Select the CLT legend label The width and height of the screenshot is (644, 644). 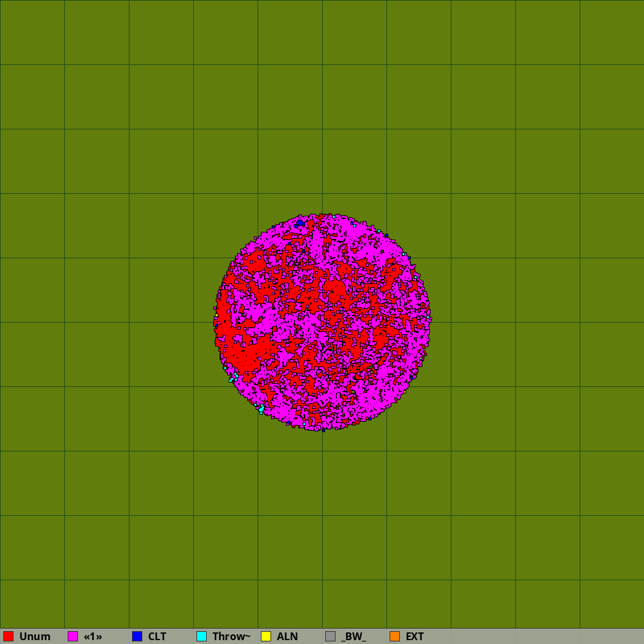[x=157, y=636]
